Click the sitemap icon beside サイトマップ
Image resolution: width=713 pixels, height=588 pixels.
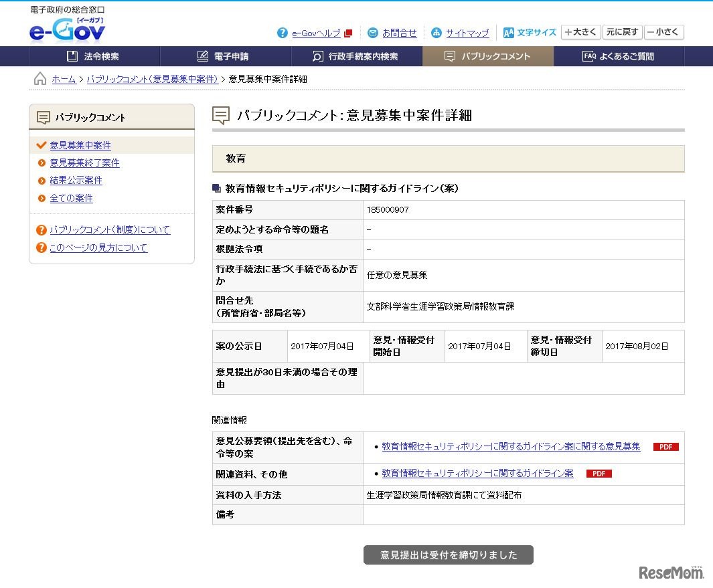click(x=438, y=33)
